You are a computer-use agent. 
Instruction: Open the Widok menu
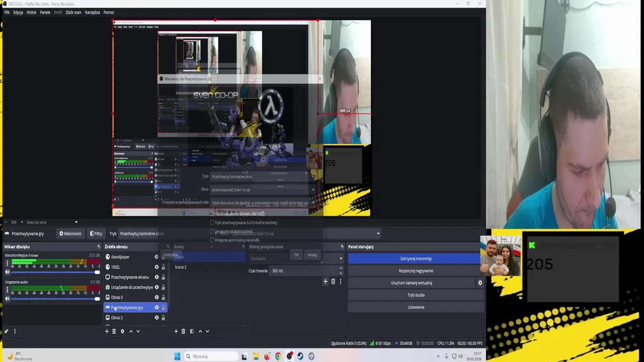pyautogui.click(x=31, y=13)
